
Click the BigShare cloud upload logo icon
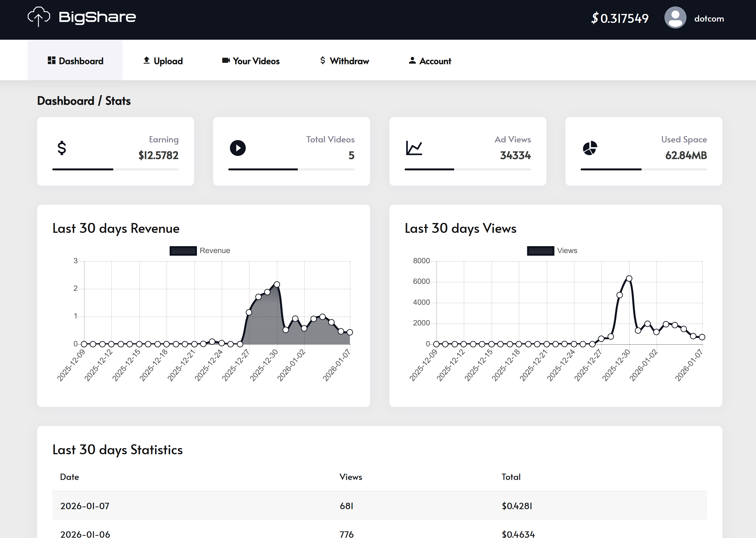(x=39, y=16)
